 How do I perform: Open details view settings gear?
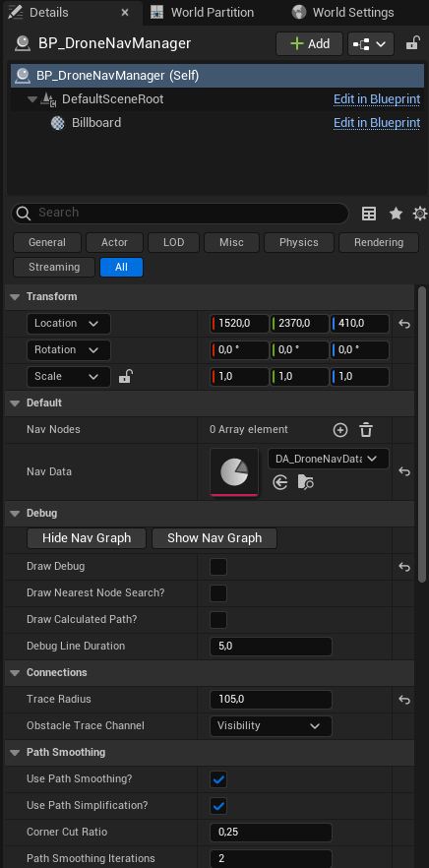(x=420, y=214)
